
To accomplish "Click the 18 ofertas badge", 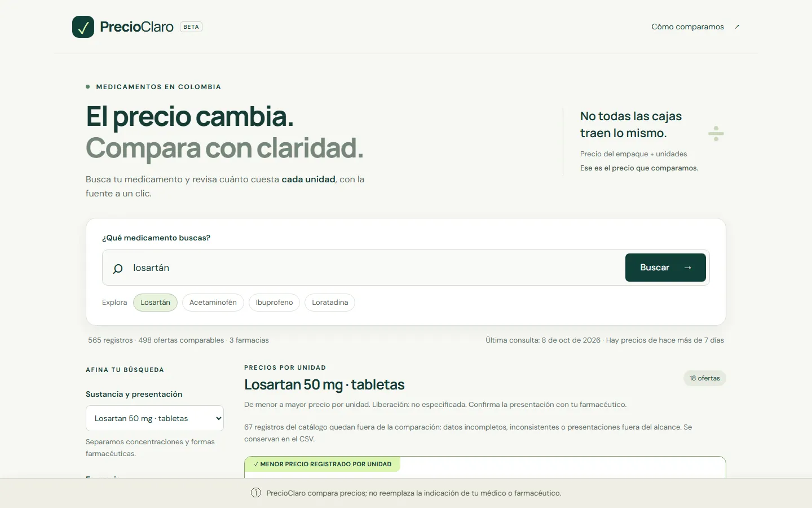I will (x=705, y=378).
